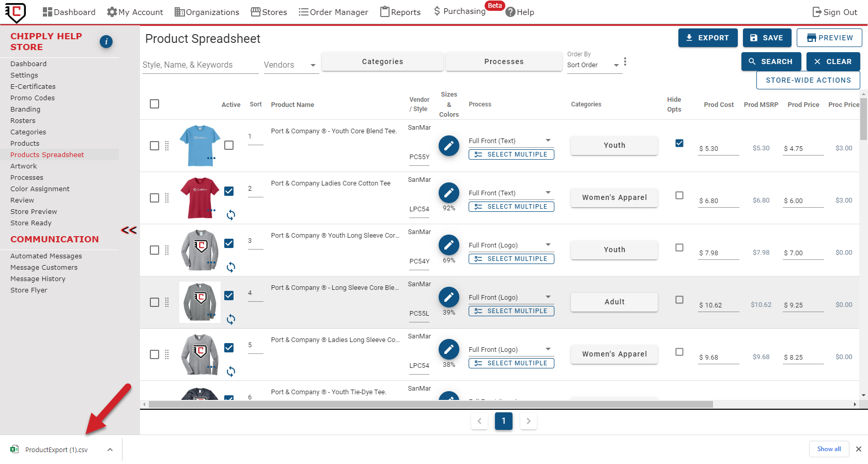Screen dimensions: 868x464
Task: Click Prod Price field for PC55Y
Action: pos(803,148)
